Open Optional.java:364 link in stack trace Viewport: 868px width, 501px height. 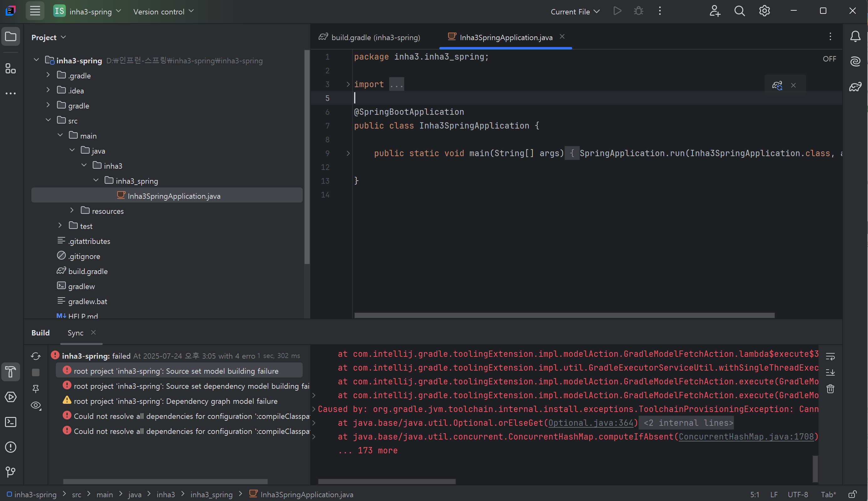[x=590, y=423]
